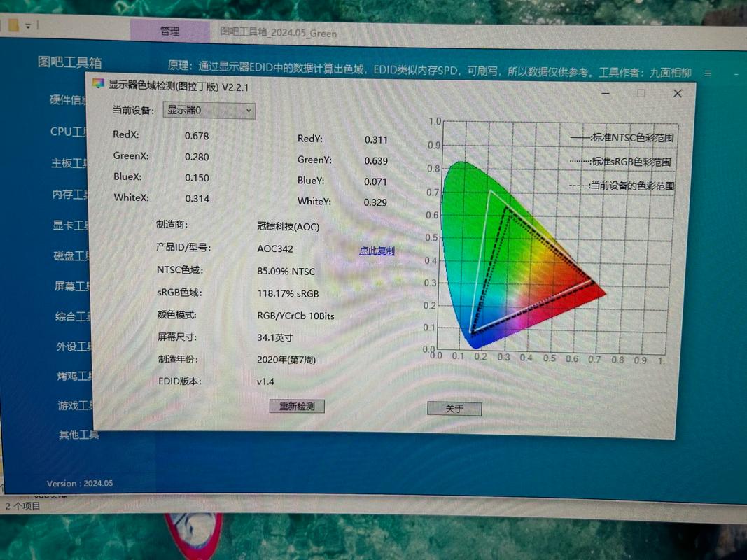Close the 显示器色域检测 window
Image resolution: width=747 pixels, height=560 pixels.
point(677,94)
